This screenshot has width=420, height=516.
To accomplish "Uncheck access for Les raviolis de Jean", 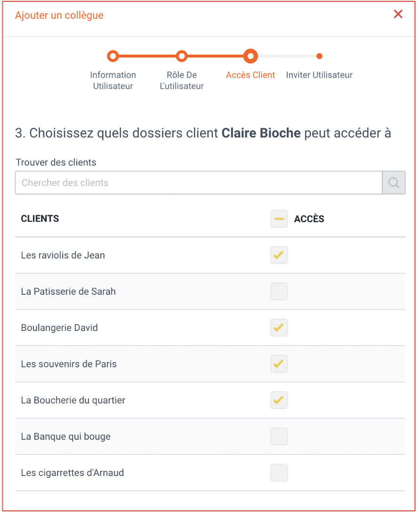I will (279, 255).
